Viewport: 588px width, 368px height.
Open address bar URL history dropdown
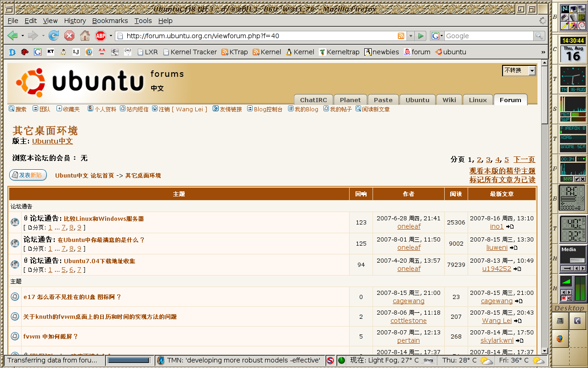410,36
